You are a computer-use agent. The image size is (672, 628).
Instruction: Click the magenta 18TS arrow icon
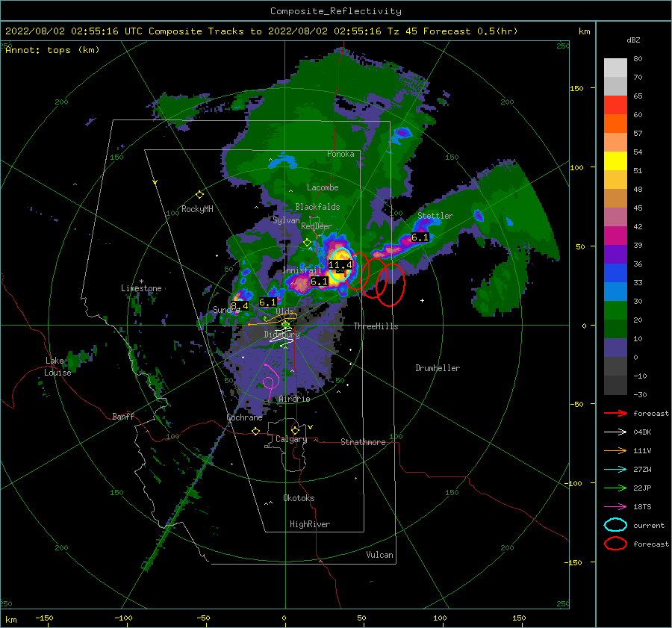point(615,507)
